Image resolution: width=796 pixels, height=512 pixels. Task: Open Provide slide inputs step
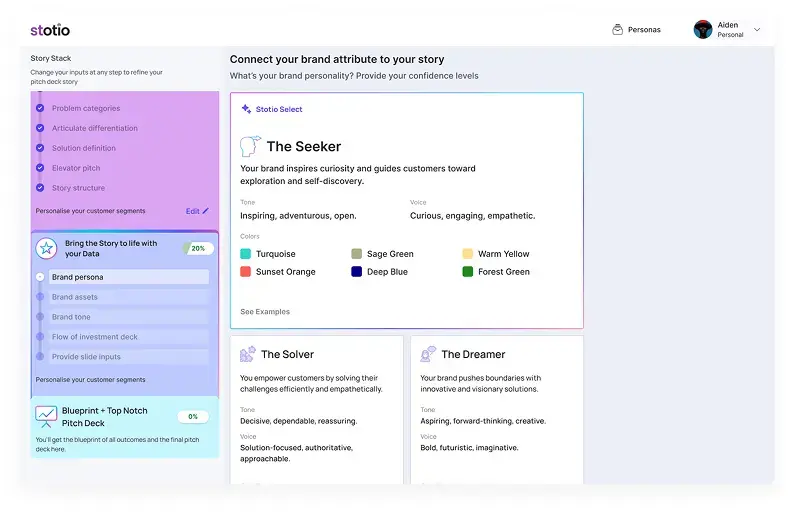[x=129, y=356]
